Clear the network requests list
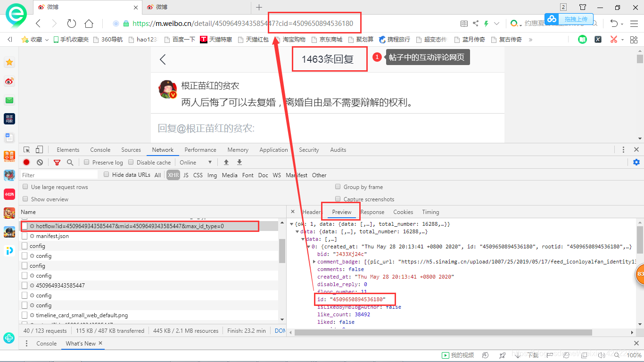Screen dimensions: 644x362 pyautogui.click(x=40, y=162)
